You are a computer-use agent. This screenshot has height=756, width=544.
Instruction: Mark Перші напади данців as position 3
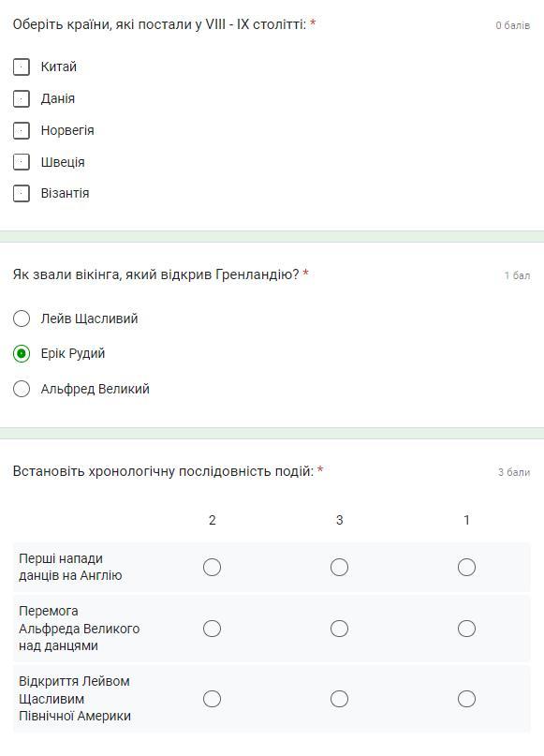(339, 567)
